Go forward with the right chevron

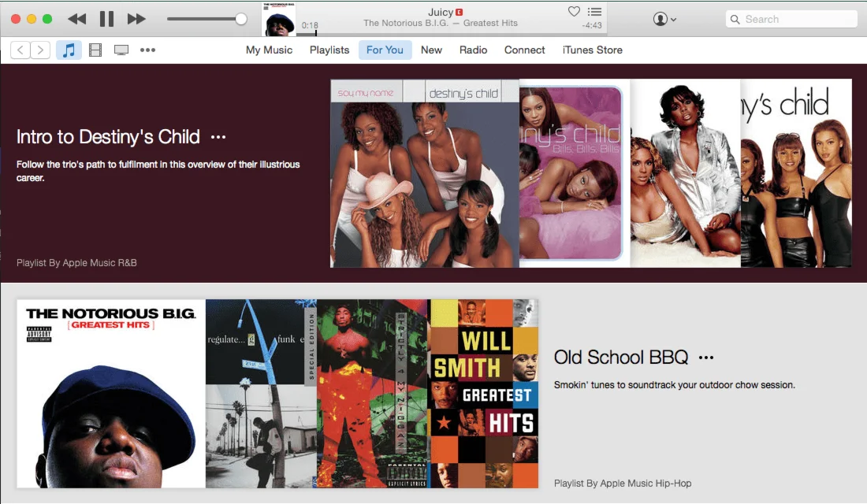point(40,50)
